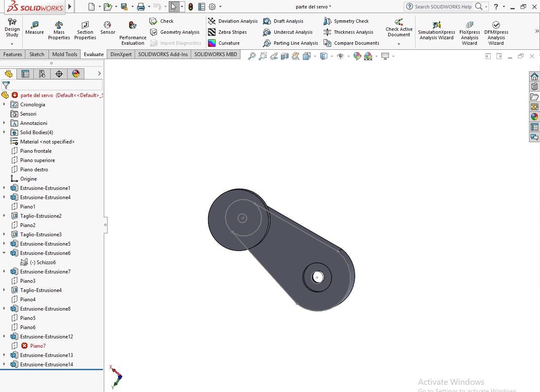Click the New document icon

click(92, 7)
